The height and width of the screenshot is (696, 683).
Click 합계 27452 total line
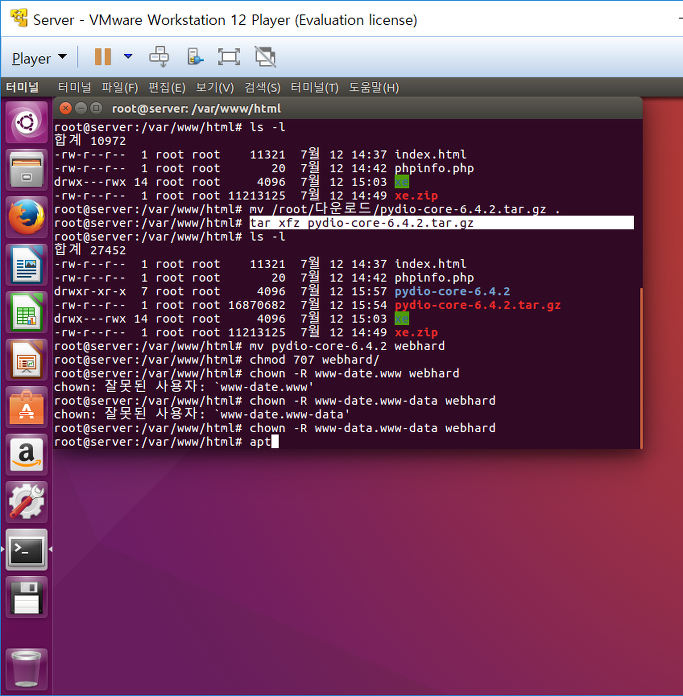click(90, 250)
